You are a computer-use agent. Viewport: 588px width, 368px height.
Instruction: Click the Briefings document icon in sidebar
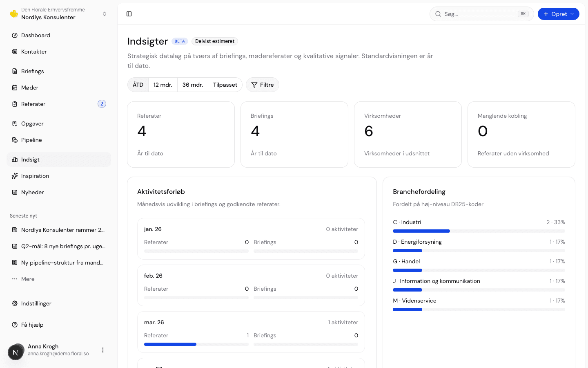point(15,71)
